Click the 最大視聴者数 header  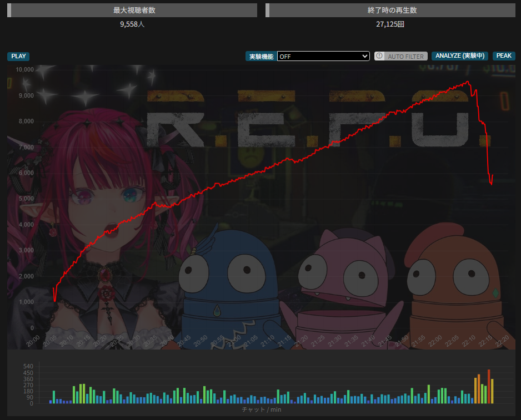(132, 11)
